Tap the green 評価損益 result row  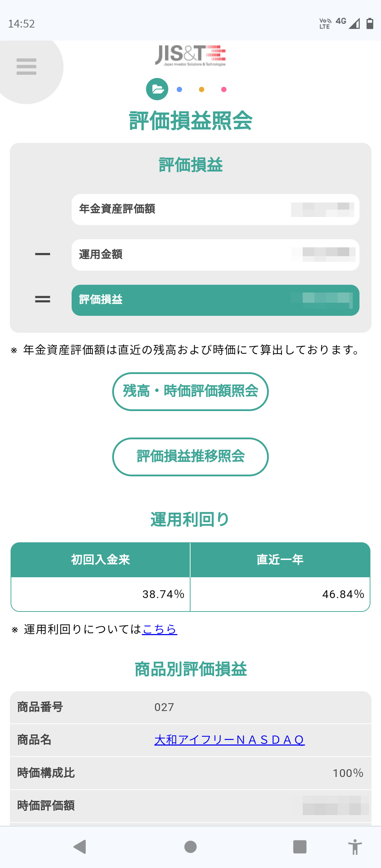tap(215, 300)
